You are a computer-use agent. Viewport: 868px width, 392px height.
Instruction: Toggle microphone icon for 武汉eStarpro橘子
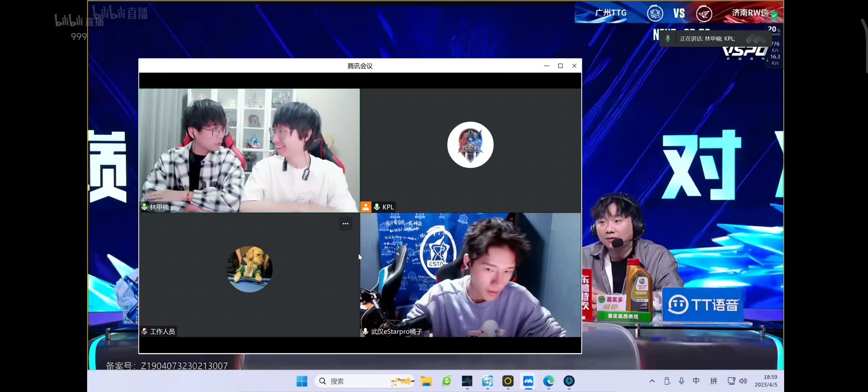coord(365,331)
